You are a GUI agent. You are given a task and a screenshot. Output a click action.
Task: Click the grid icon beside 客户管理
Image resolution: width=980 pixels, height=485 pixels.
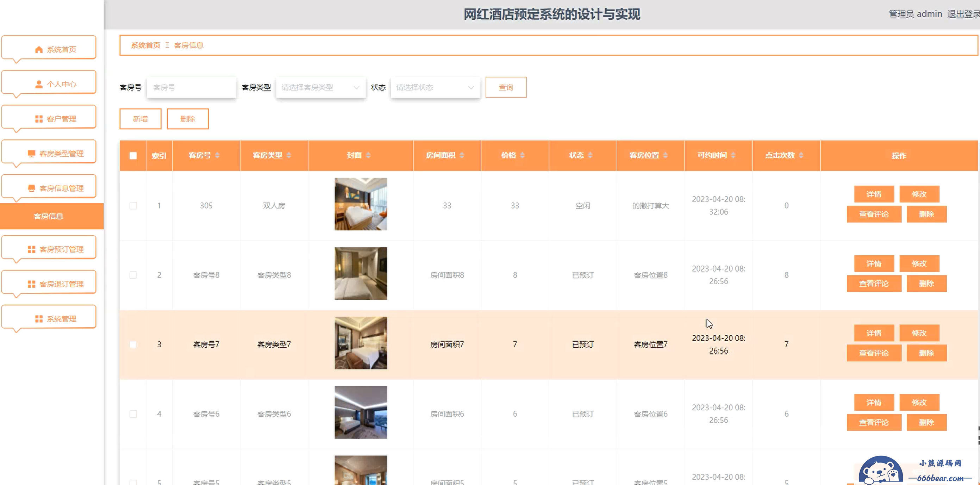pos(38,119)
